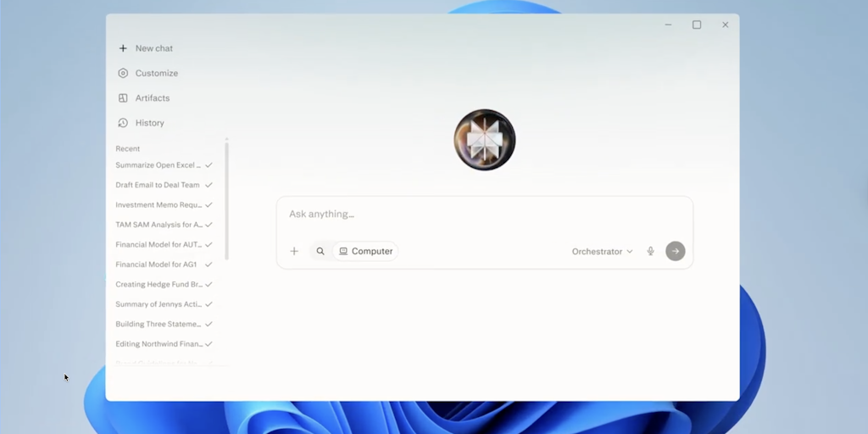Image resolution: width=868 pixels, height=434 pixels.
Task: Click checkmark next to Creating Hedge Fund Br...
Action: (x=209, y=285)
